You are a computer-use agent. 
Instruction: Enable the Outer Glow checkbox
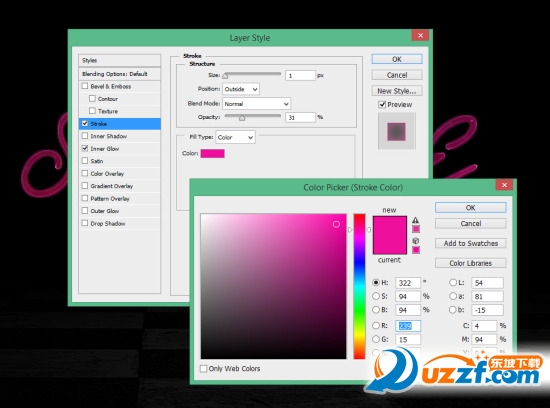point(85,210)
